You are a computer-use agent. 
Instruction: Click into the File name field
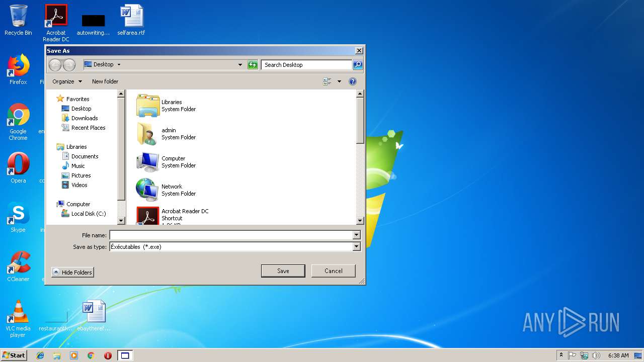tap(231, 235)
